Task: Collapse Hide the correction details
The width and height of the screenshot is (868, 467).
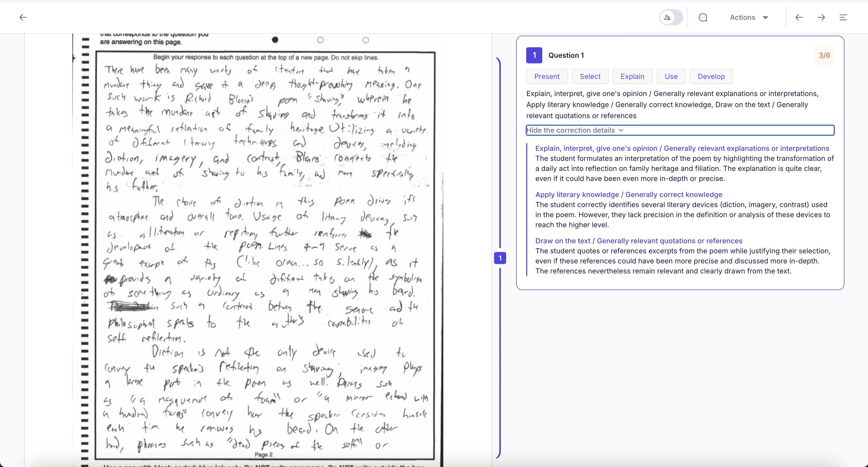Action: 575,130
